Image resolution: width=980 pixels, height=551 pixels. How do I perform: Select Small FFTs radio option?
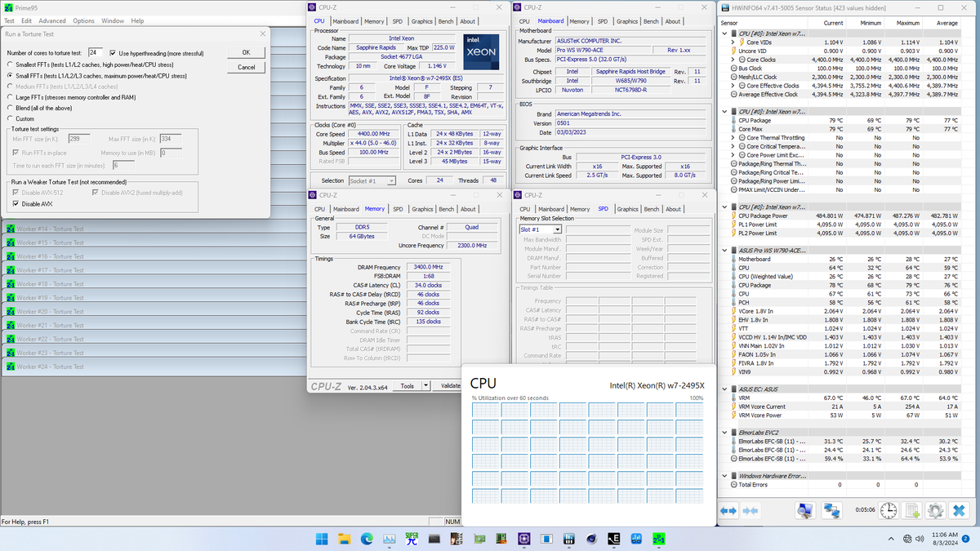pos(10,75)
